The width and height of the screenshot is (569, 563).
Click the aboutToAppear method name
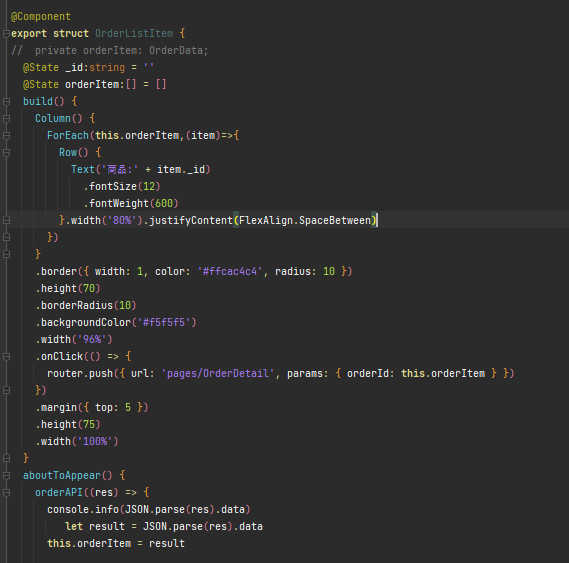click(62, 476)
